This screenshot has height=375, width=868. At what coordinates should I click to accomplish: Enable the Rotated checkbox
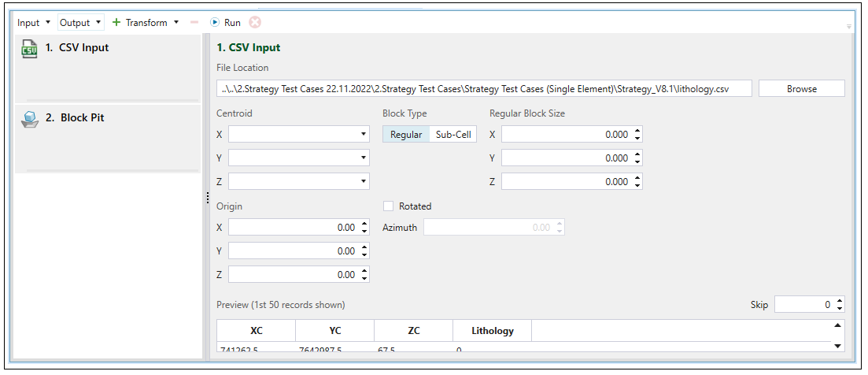pos(388,206)
